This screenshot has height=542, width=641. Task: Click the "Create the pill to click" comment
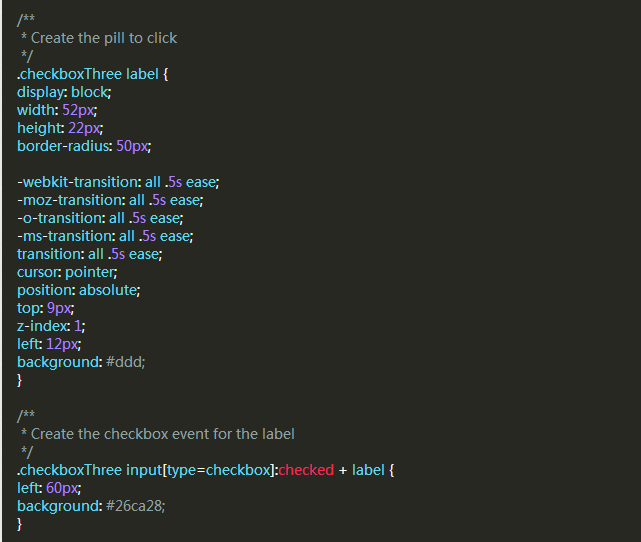[x=103, y=38]
